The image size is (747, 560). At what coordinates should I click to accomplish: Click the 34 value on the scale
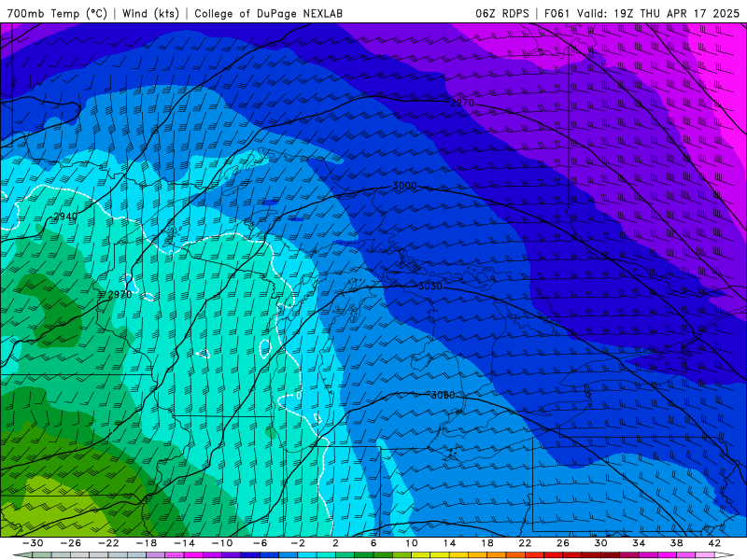pyautogui.click(x=639, y=543)
